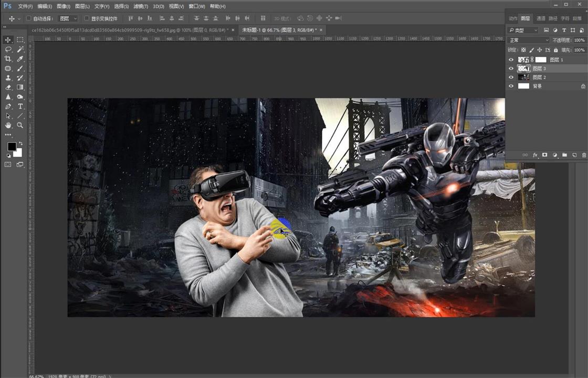
Task: Switch to the 通道 panel tab
Action: click(540, 17)
